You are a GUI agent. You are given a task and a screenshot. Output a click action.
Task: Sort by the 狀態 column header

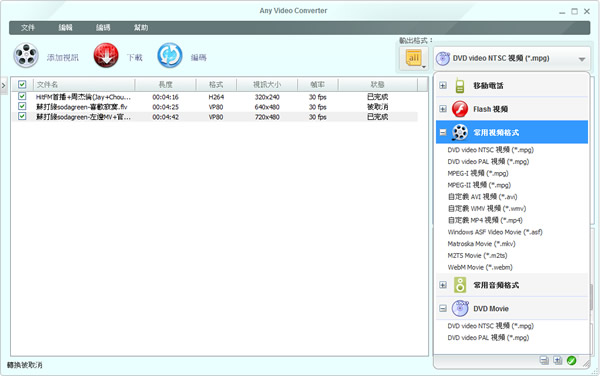[378, 85]
